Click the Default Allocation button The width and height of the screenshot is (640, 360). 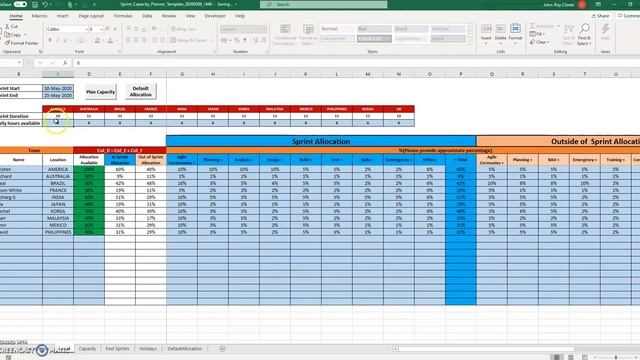point(140,91)
